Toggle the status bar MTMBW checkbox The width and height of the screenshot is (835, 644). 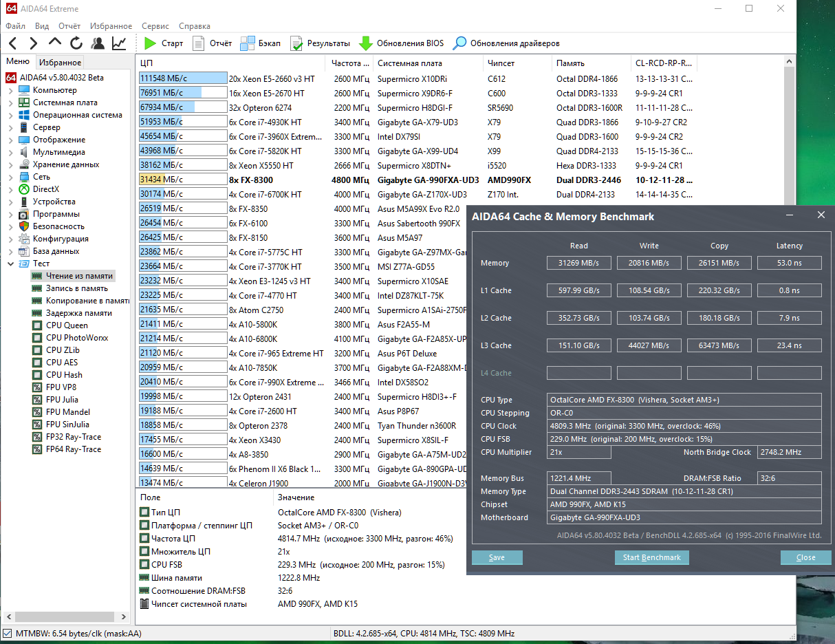click(x=8, y=633)
